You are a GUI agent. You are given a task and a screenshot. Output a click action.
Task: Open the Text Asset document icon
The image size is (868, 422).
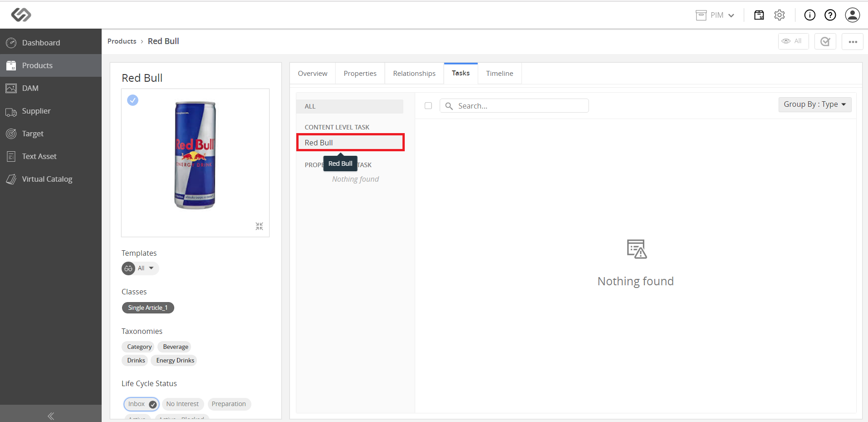pyautogui.click(x=11, y=156)
